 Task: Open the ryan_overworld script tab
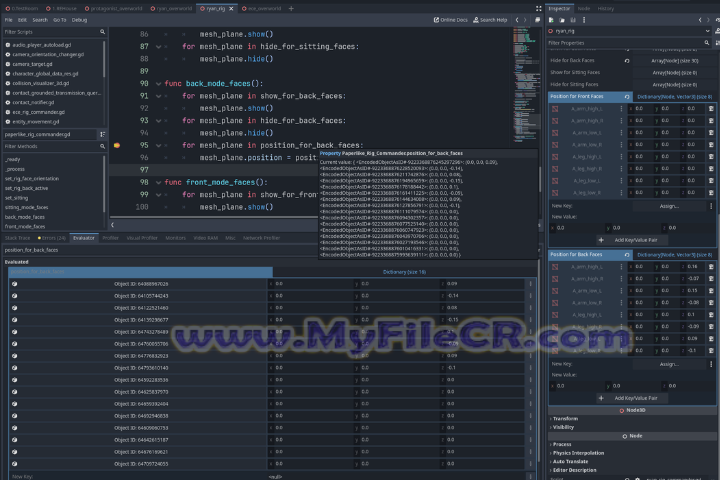pyautogui.click(x=171, y=8)
